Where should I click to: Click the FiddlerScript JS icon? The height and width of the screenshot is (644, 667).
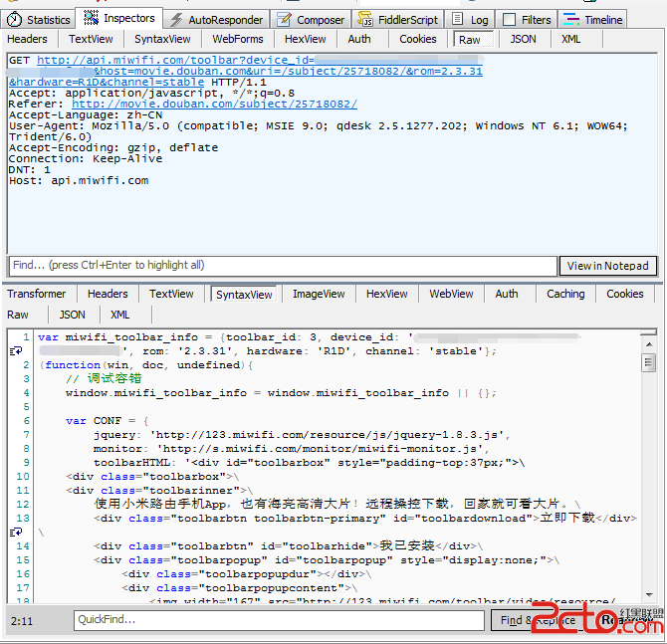click(365, 19)
